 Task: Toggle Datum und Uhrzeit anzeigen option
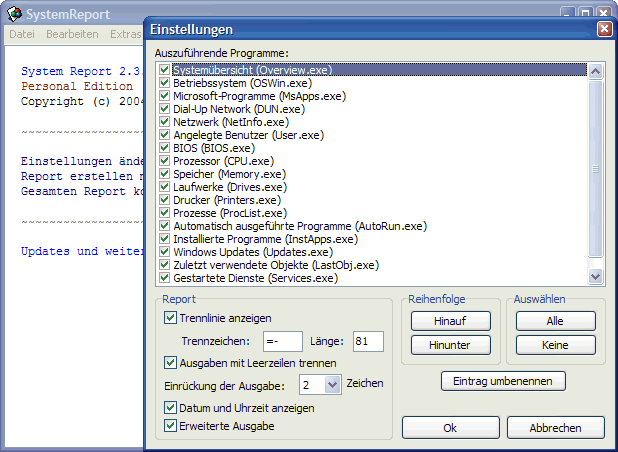[x=170, y=408]
